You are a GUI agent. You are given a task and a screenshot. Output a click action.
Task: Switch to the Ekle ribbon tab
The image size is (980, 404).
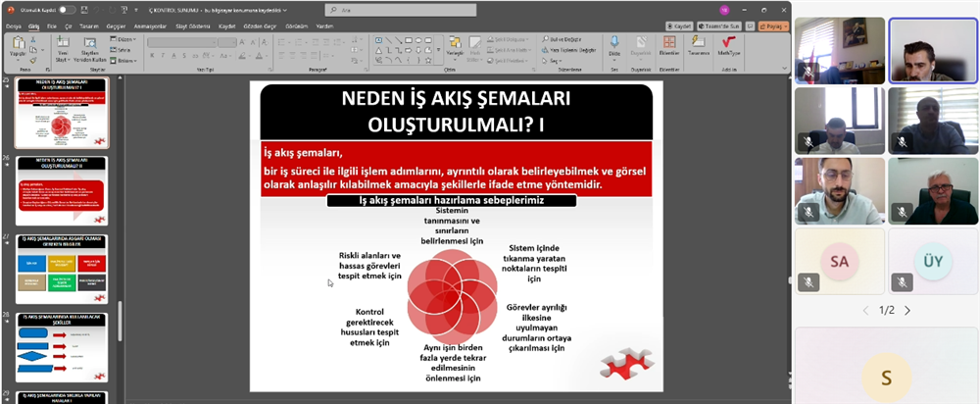52,26
